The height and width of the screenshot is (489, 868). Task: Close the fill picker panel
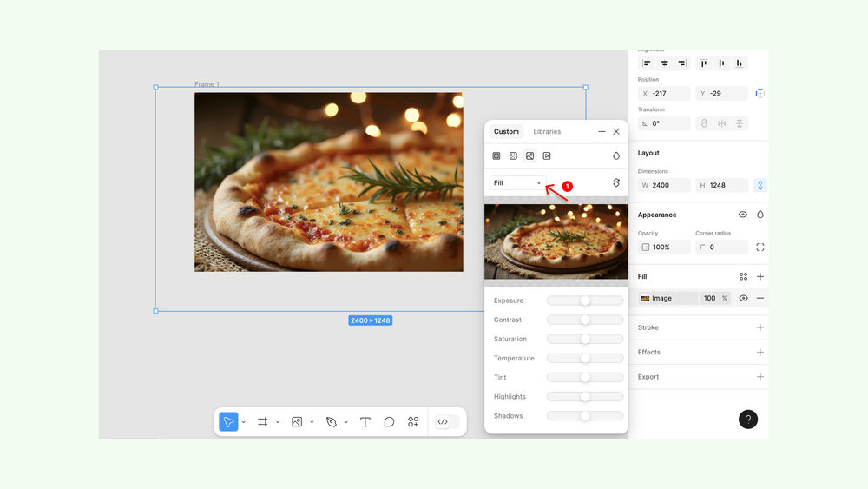point(616,132)
